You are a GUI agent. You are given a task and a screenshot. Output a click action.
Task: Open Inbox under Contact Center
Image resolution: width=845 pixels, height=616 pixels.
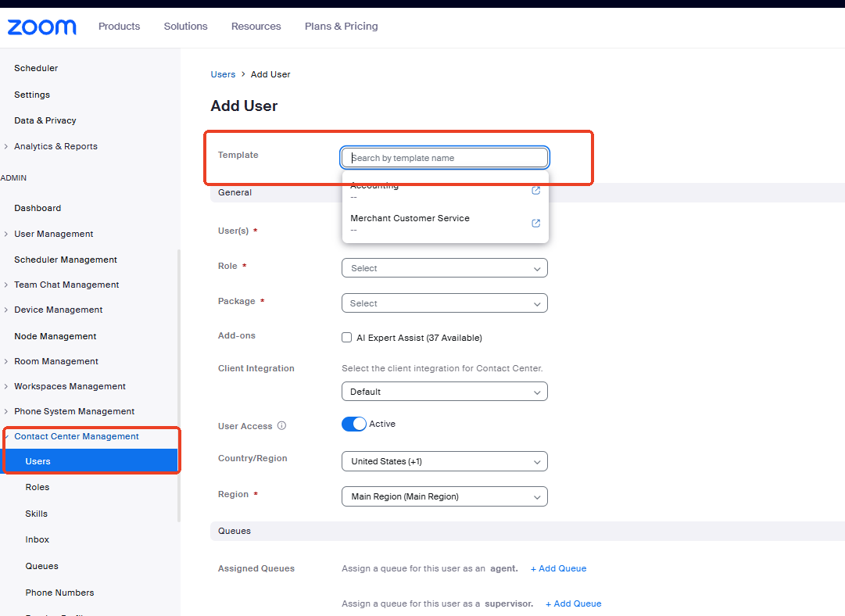click(x=38, y=539)
